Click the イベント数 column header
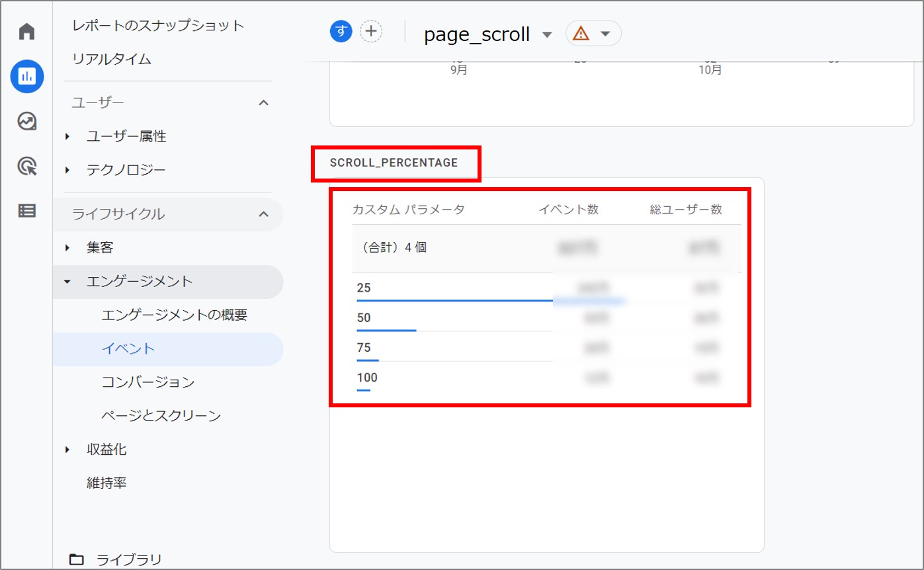The image size is (924, 570). click(x=568, y=210)
